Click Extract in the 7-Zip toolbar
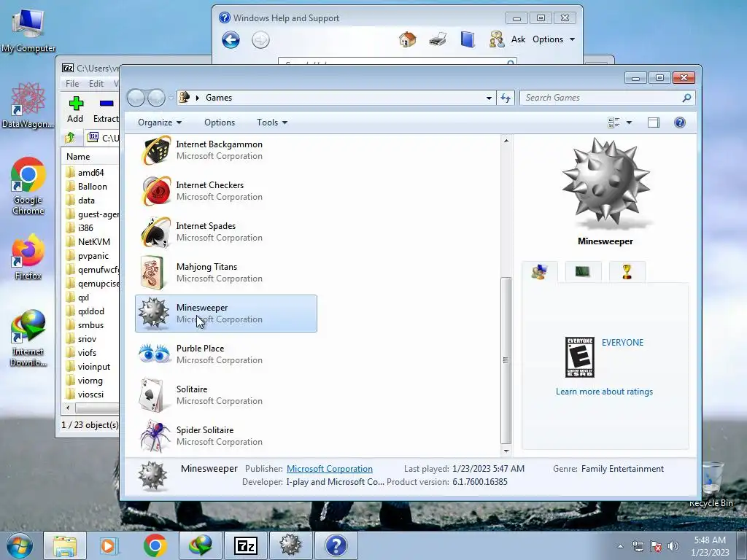Image resolution: width=747 pixels, height=560 pixels. tap(106, 110)
